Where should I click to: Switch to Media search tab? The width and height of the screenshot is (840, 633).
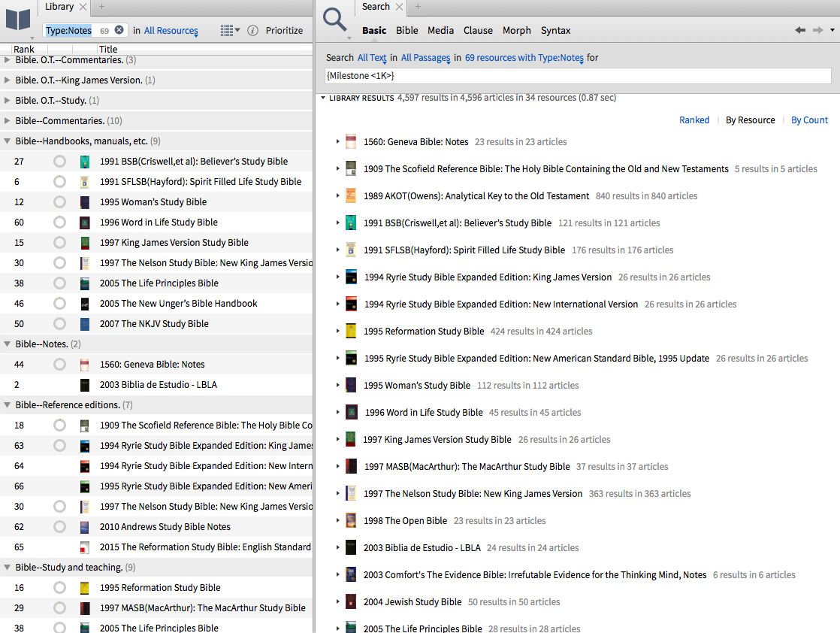pos(440,31)
